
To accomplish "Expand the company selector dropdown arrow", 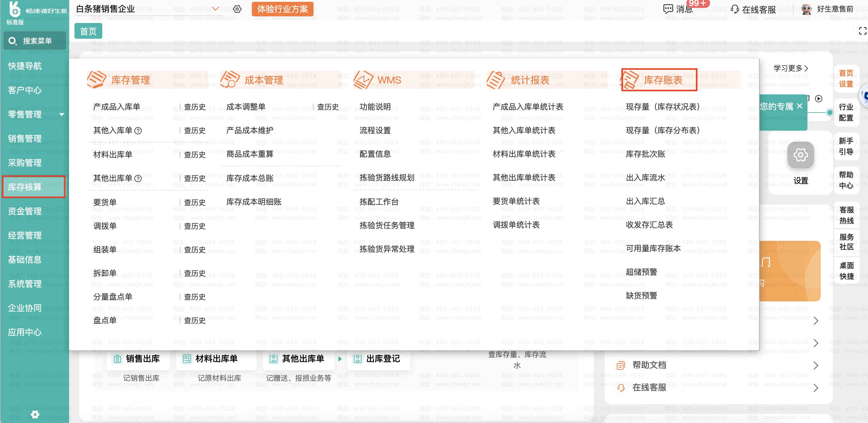I will (215, 9).
